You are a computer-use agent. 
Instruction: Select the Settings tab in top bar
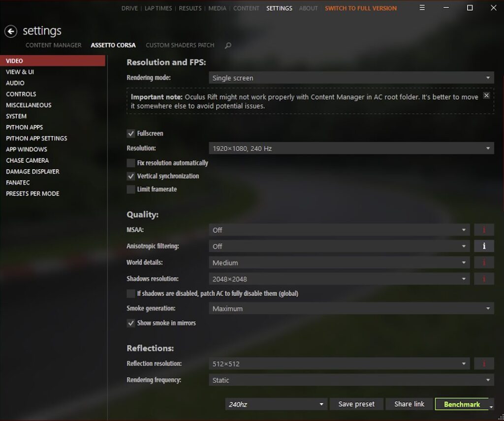pos(280,8)
